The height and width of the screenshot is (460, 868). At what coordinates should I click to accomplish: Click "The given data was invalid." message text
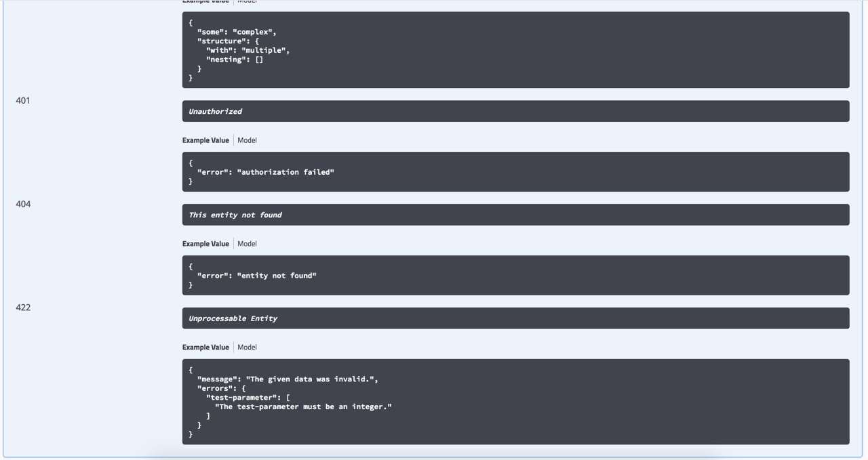click(310, 379)
